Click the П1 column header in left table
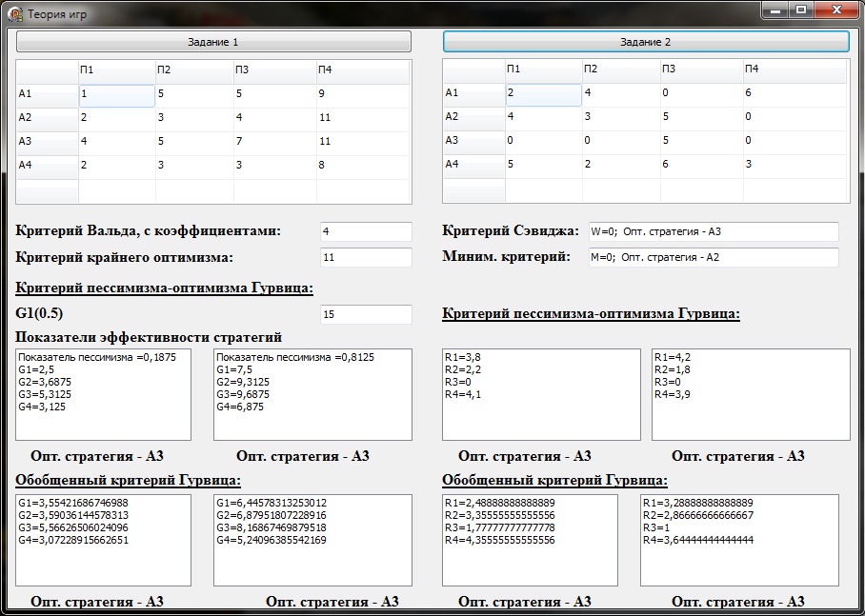 point(117,71)
